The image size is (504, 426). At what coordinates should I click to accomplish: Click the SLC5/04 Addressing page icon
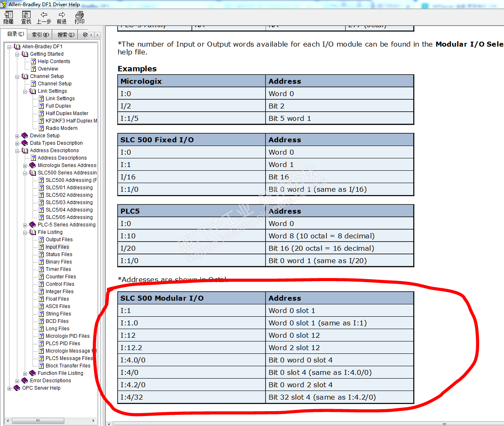(x=41, y=210)
